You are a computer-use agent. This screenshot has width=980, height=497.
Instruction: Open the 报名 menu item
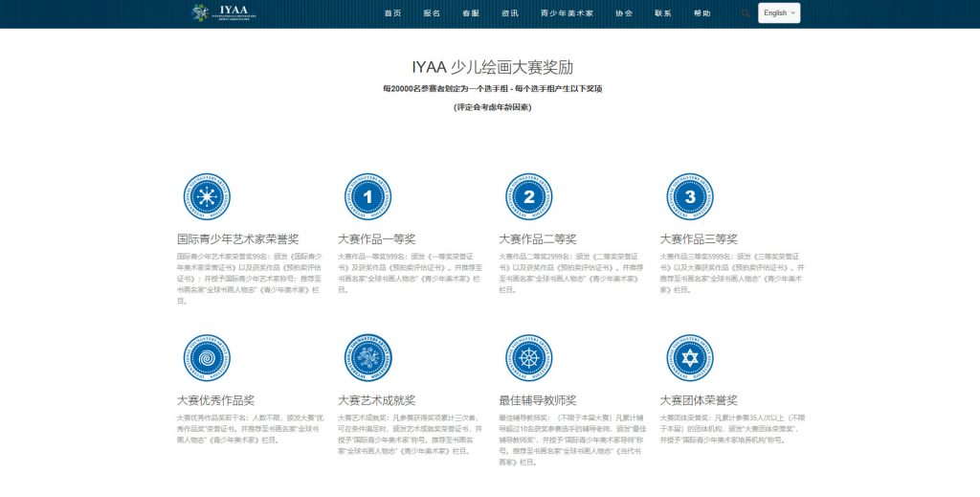[x=432, y=13]
